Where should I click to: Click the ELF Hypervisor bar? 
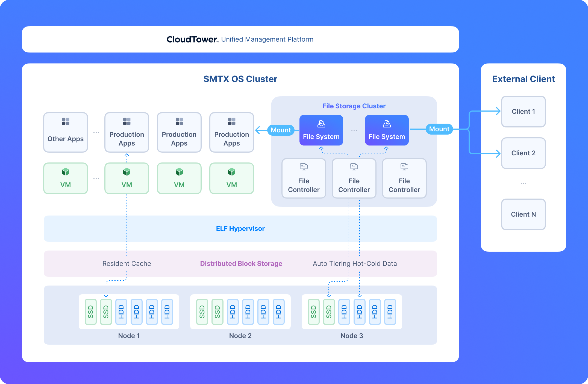[240, 229]
